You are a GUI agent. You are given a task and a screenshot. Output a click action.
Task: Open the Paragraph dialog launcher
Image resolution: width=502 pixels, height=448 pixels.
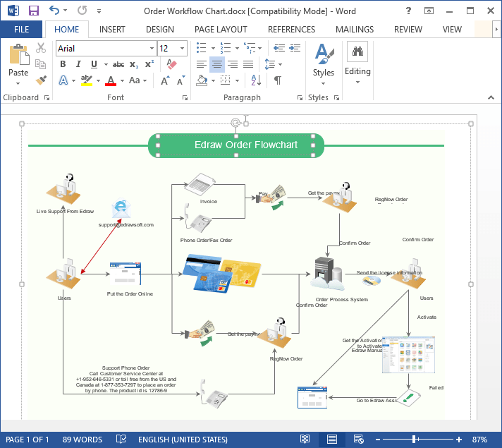pyautogui.click(x=300, y=98)
